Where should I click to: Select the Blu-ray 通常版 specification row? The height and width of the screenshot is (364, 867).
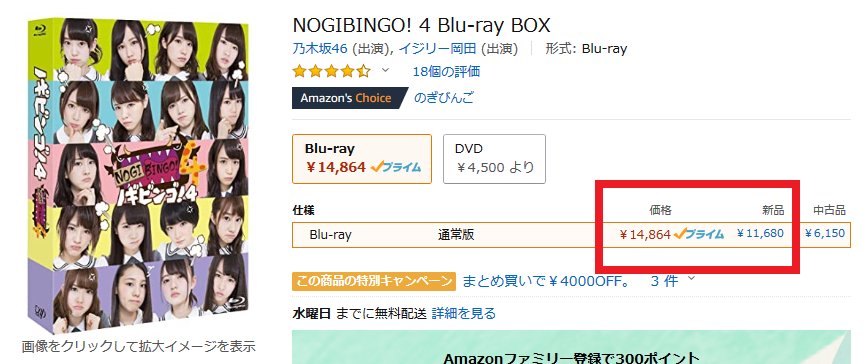click(571, 235)
